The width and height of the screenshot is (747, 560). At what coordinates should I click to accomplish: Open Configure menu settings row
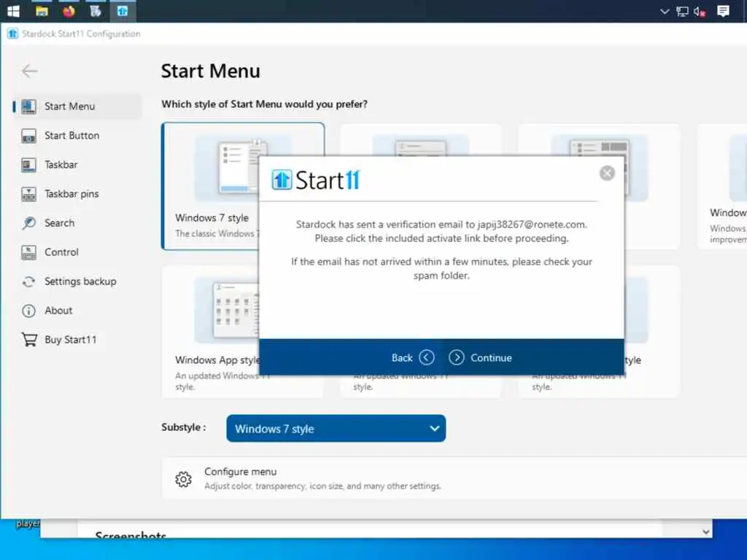coord(454,478)
